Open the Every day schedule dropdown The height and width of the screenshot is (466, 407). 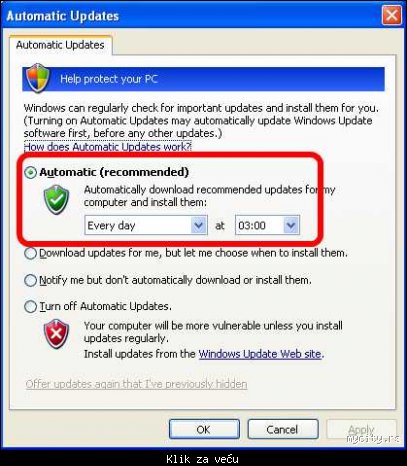198,225
